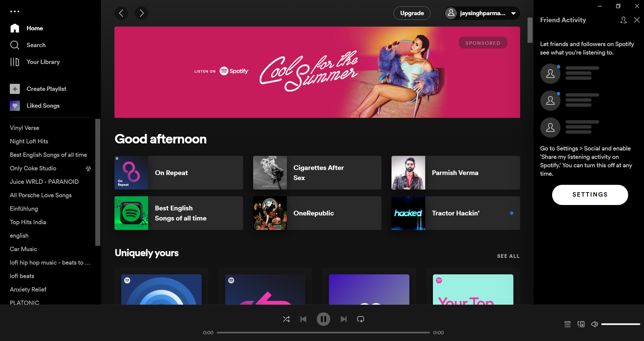The height and width of the screenshot is (341, 644).
Task: Open lofi hip hop music - beats to playlist
Action: pyautogui.click(x=50, y=263)
